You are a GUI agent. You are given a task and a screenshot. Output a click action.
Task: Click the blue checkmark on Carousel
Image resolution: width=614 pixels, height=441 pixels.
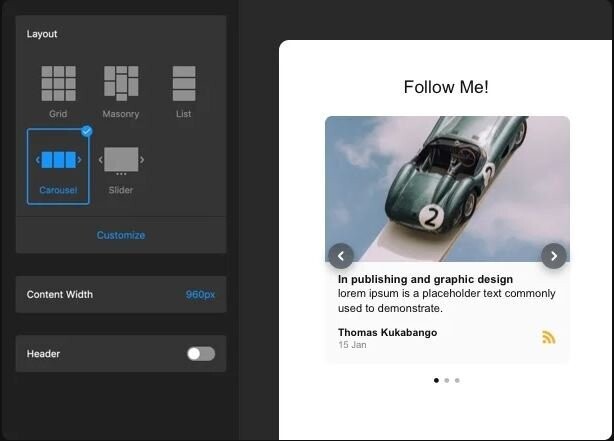(x=86, y=131)
